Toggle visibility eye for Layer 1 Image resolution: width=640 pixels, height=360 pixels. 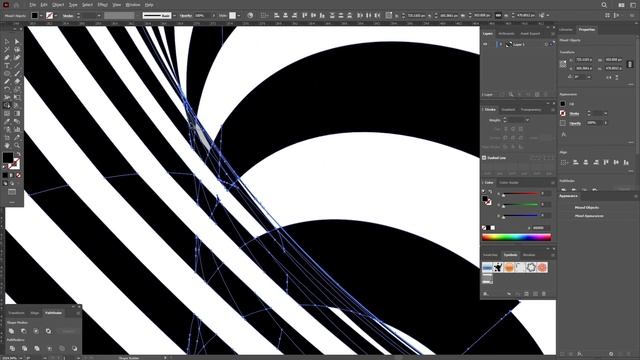[x=485, y=44]
